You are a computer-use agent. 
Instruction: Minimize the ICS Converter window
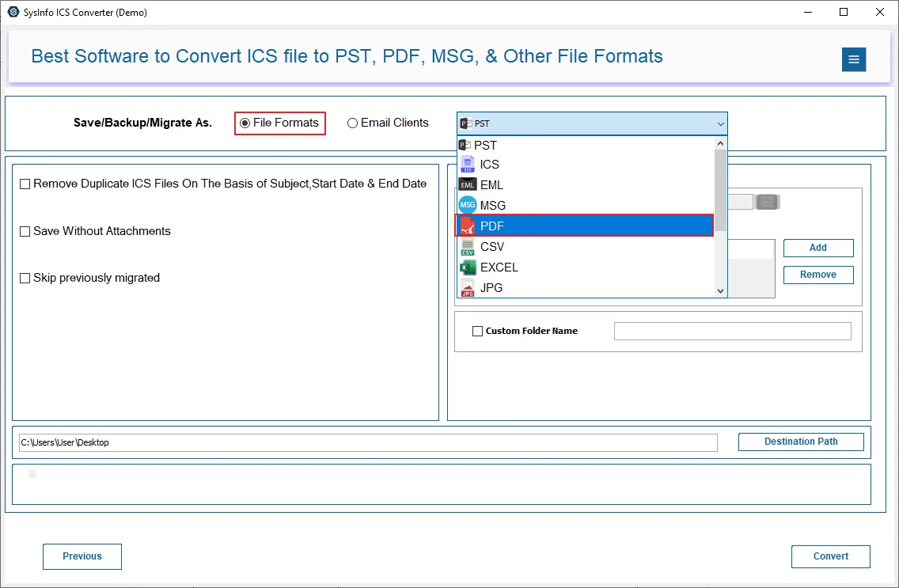click(808, 12)
